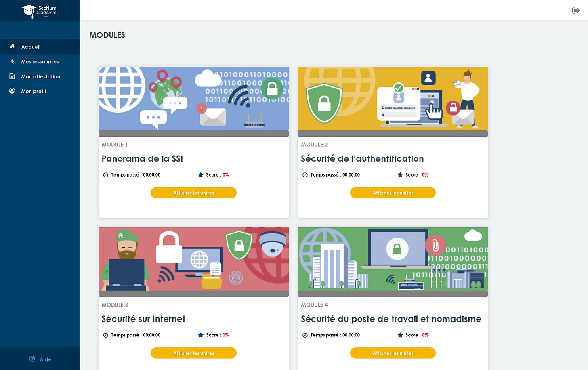Select Mon profil in sidebar
Image resolution: width=588 pixels, height=370 pixels.
34,92
